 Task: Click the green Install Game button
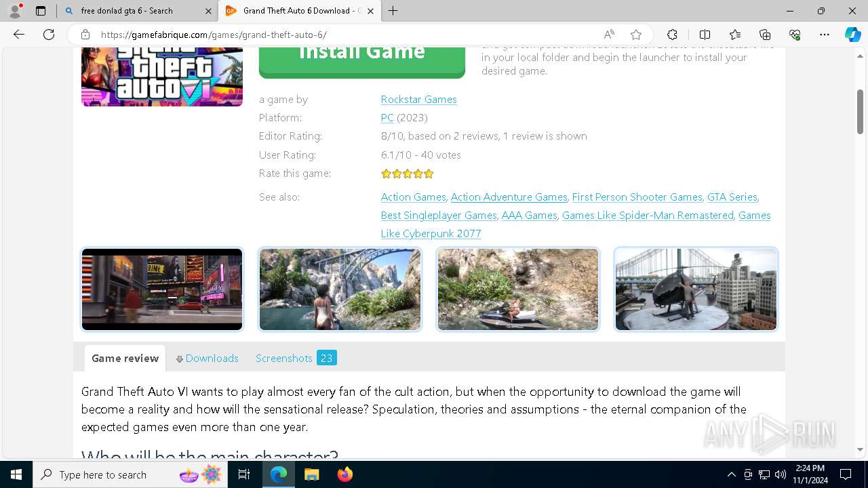[x=362, y=61]
